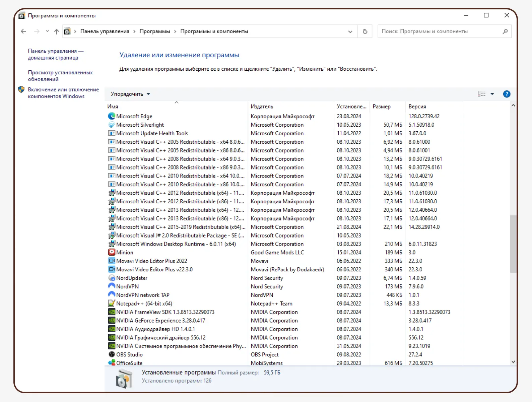Select Visual C++ 2013 Redistributable (x86) row
The width and height of the screenshot is (532, 402).
click(285, 218)
